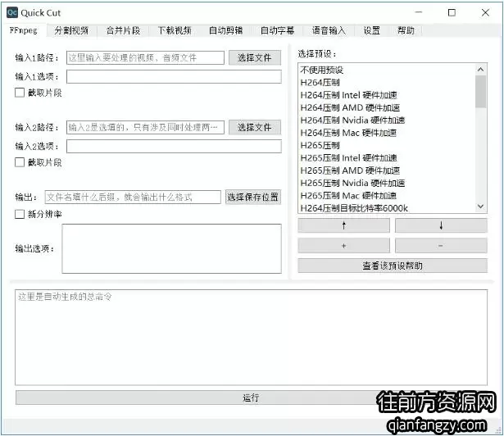Switch to the 语音输入 tab
Viewport: 504px width, 436px height.
[329, 30]
